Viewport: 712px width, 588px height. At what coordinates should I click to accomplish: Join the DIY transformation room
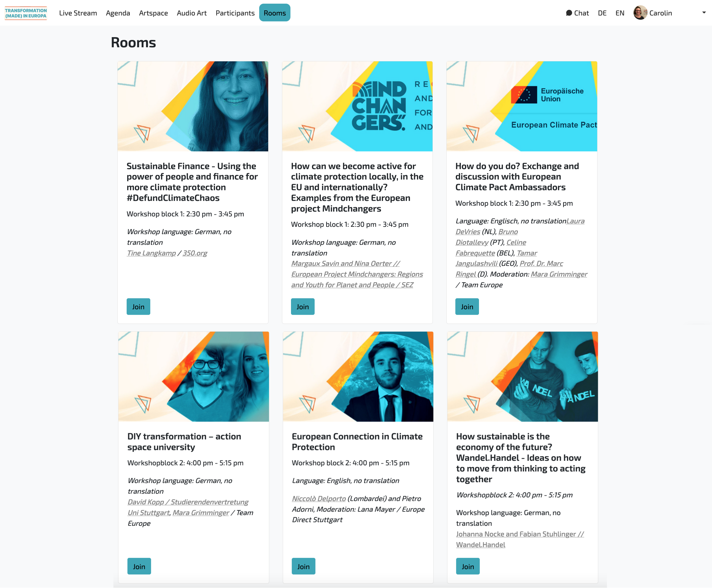point(139,566)
